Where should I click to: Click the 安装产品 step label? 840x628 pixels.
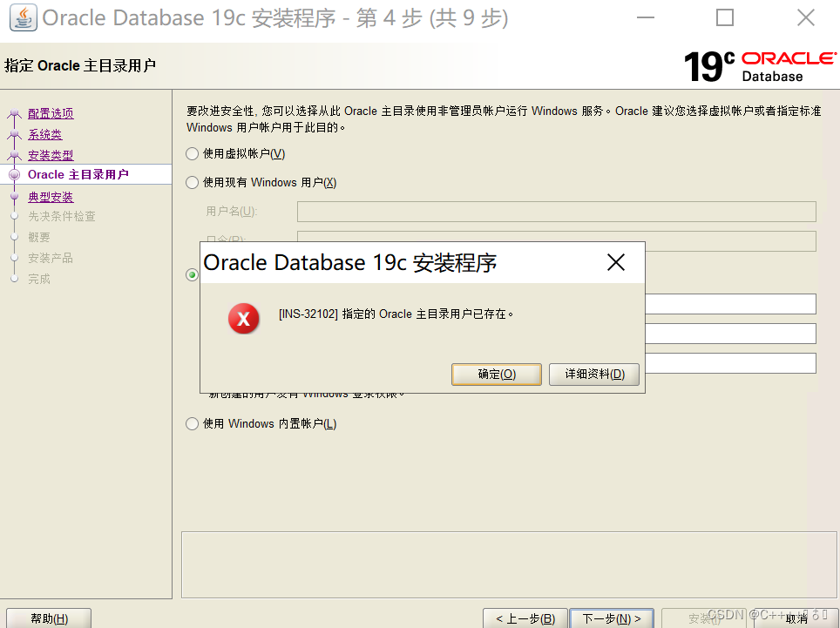pos(51,258)
